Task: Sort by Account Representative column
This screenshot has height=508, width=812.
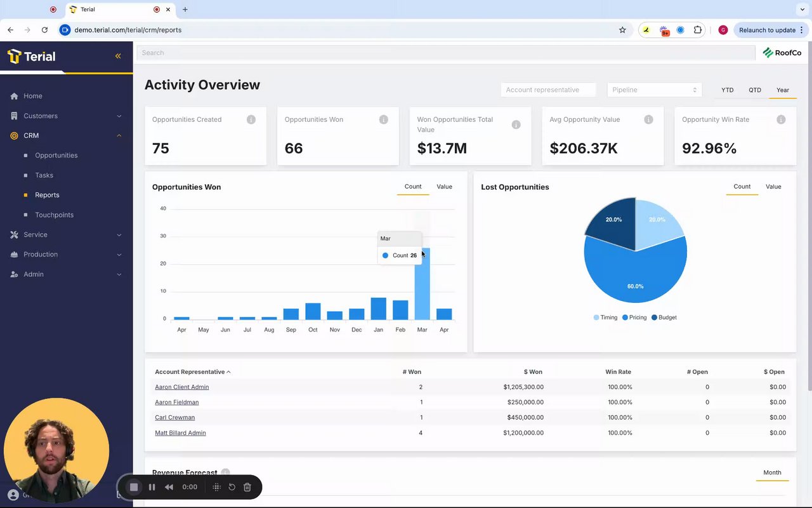Action: tap(193, 372)
